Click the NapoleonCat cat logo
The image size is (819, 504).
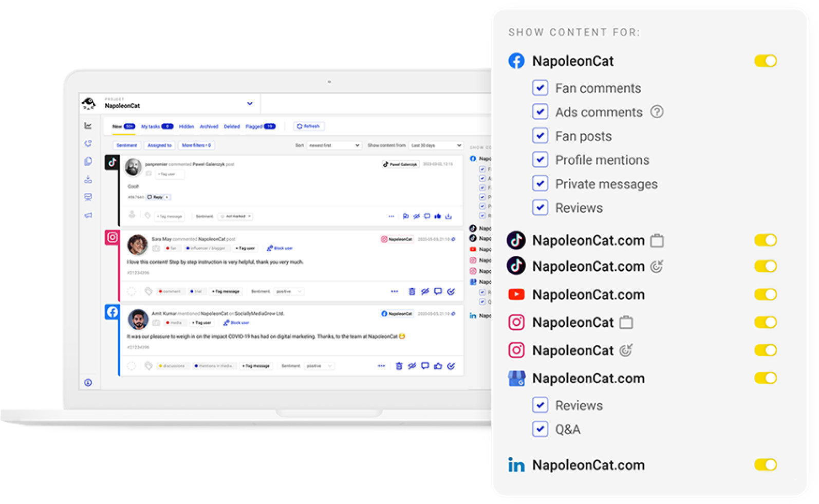89,103
